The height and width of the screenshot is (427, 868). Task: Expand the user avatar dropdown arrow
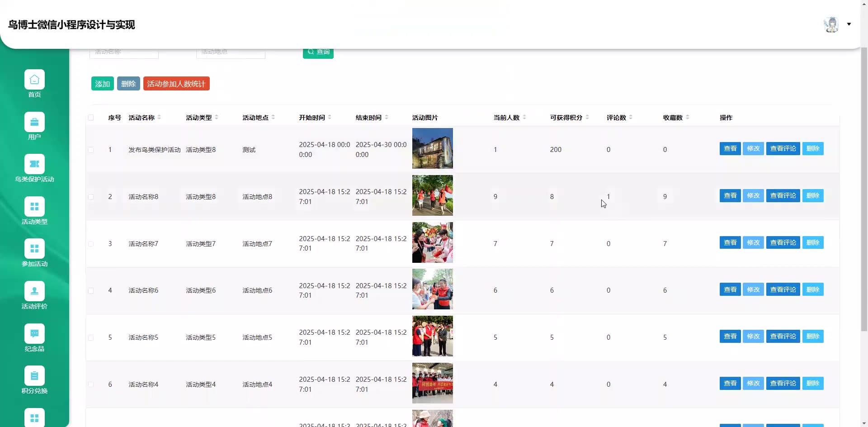[849, 24]
